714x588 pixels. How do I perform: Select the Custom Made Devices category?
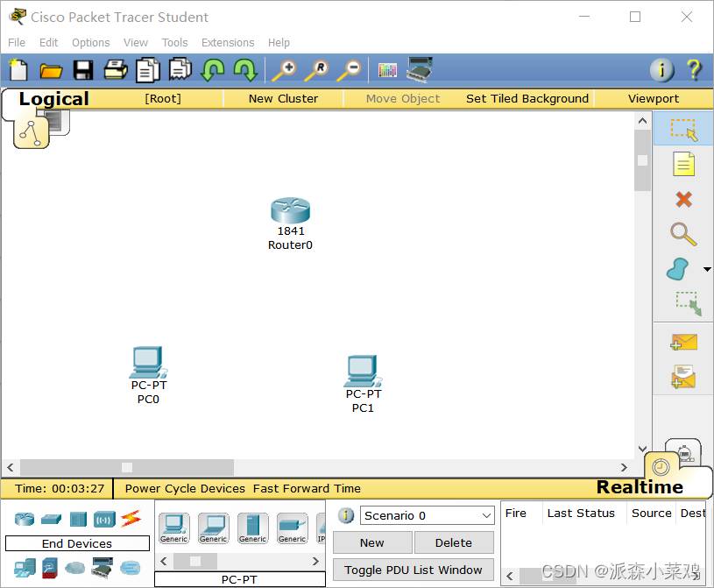(x=102, y=568)
